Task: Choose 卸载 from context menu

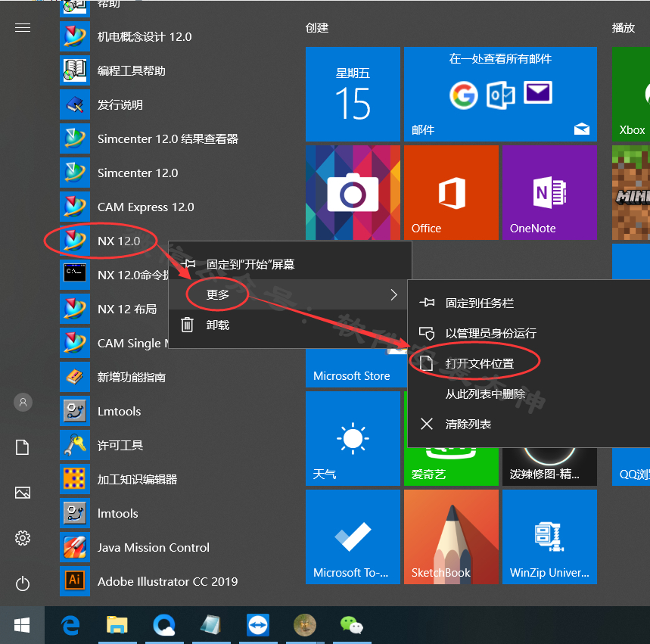Action: pyautogui.click(x=288, y=325)
